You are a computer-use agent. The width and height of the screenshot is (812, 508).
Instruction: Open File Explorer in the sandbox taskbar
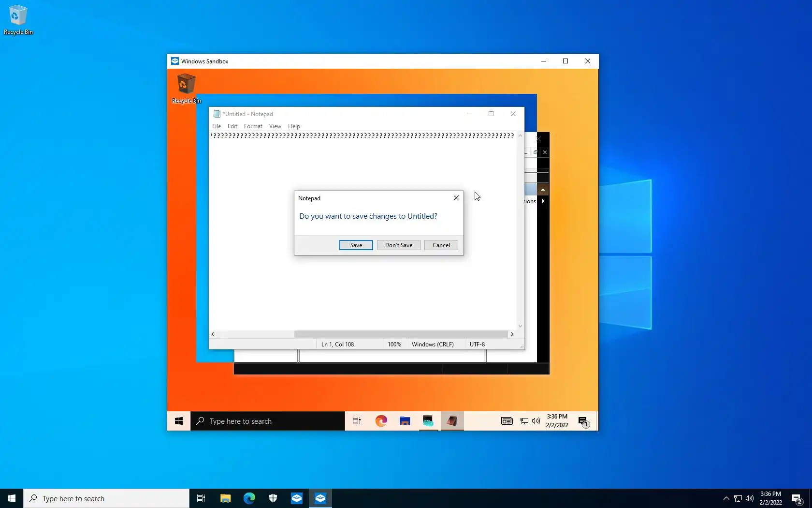(x=405, y=421)
